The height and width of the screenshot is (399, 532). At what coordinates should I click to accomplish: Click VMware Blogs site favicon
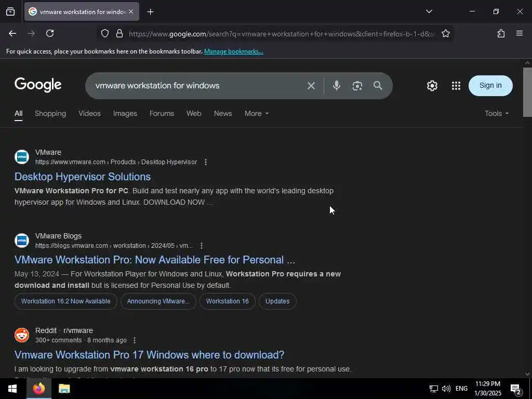pyautogui.click(x=22, y=240)
